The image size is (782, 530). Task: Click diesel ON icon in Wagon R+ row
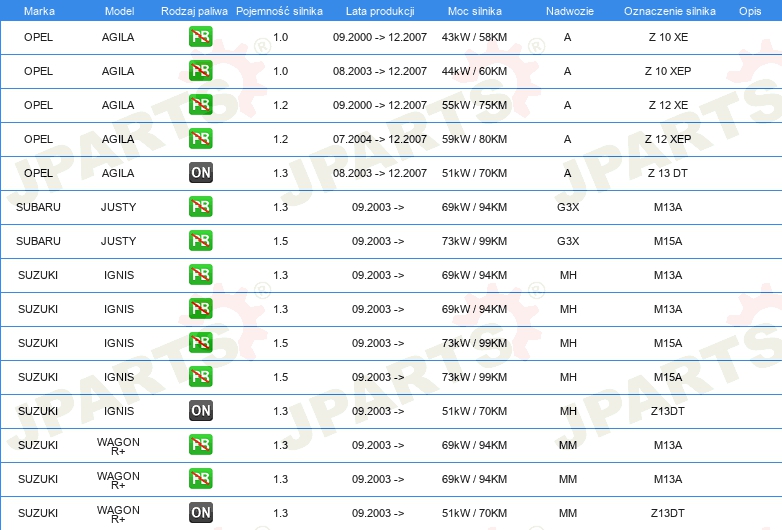(x=200, y=513)
